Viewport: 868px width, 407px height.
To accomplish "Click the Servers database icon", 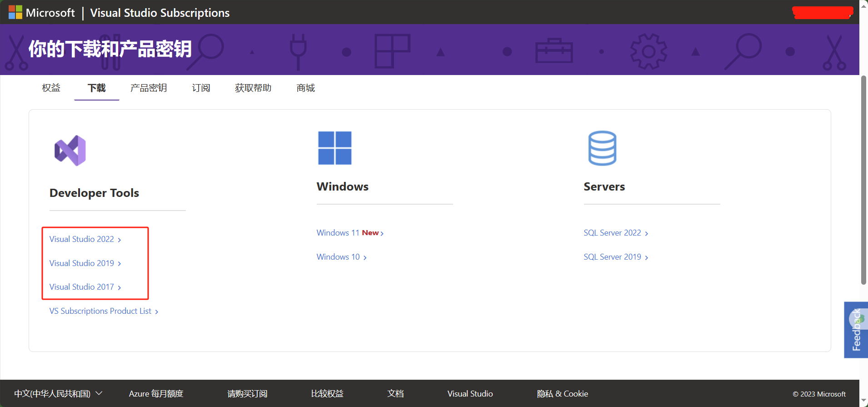I will pos(602,148).
